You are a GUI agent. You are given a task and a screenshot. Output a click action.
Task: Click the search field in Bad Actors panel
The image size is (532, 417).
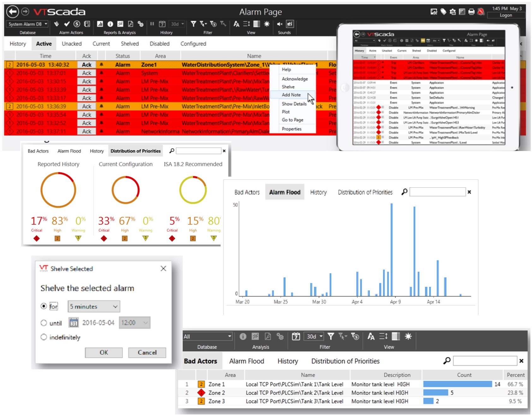(x=485, y=361)
